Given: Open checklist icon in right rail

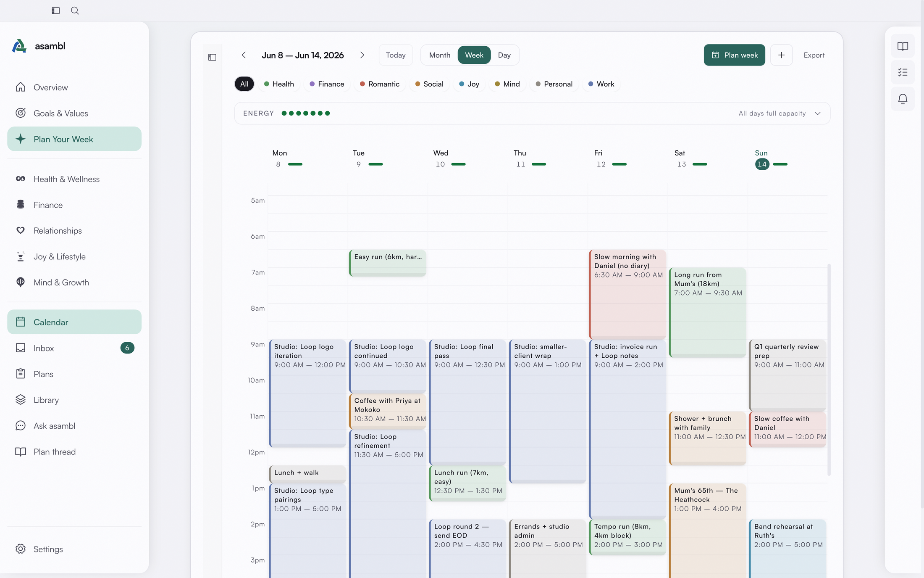Looking at the screenshot, I should click(x=903, y=72).
